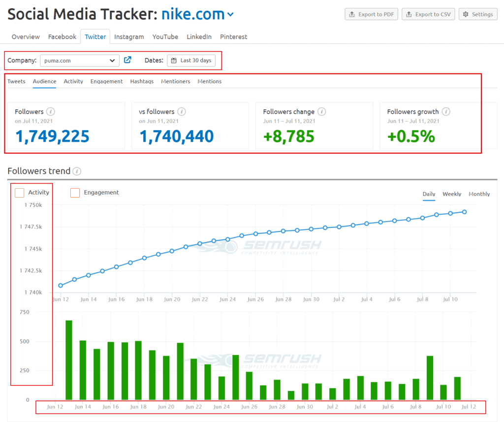Select the Audience sub-tab
Viewport: 504px width, 422px height.
click(44, 81)
